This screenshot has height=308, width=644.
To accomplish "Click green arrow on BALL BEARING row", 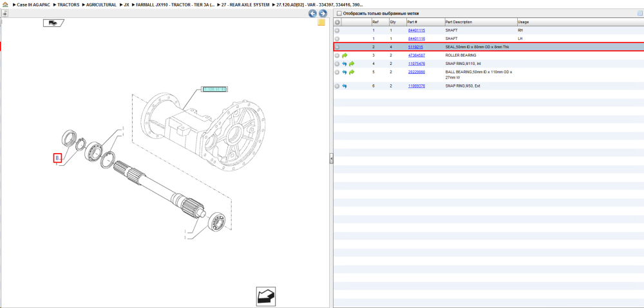I will pyautogui.click(x=352, y=72).
